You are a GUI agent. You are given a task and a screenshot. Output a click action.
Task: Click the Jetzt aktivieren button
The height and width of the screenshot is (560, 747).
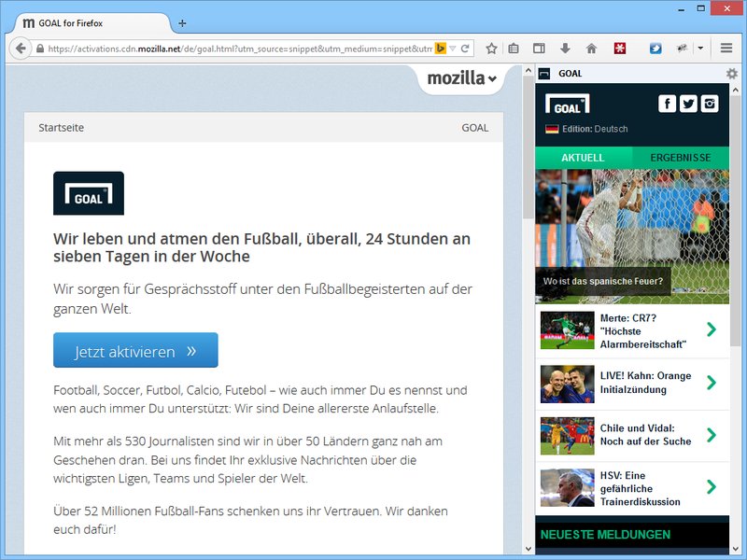click(x=135, y=350)
